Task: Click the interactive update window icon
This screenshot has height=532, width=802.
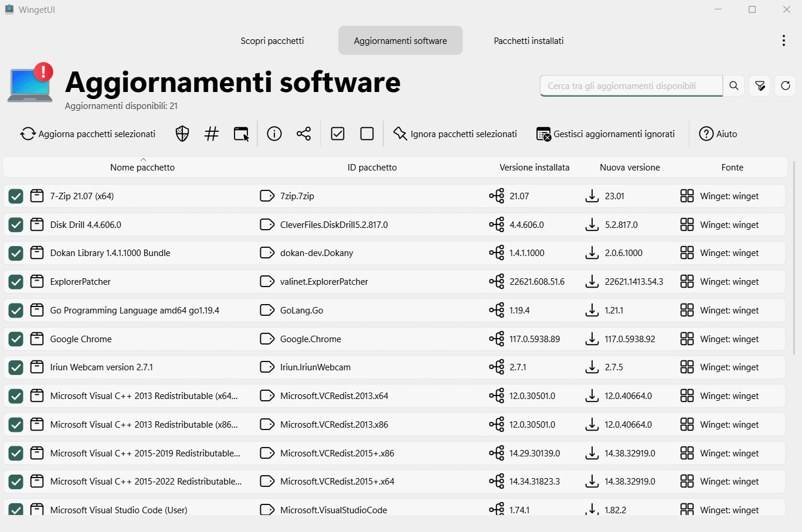Action: coord(242,134)
